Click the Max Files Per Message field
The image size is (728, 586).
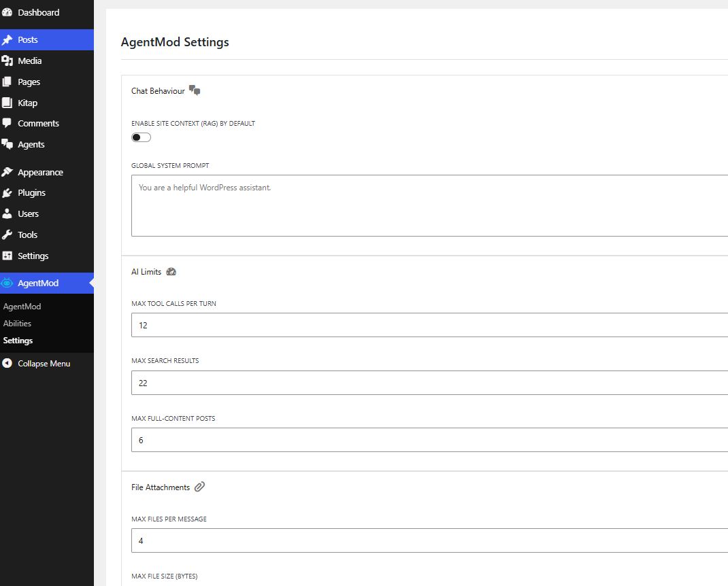(429, 540)
